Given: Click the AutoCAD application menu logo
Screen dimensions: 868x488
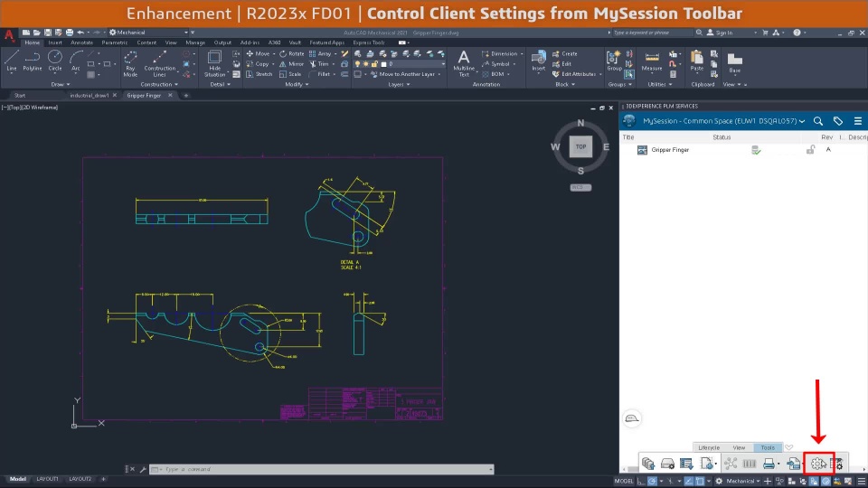Looking at the screenshot, I should 9,35.
